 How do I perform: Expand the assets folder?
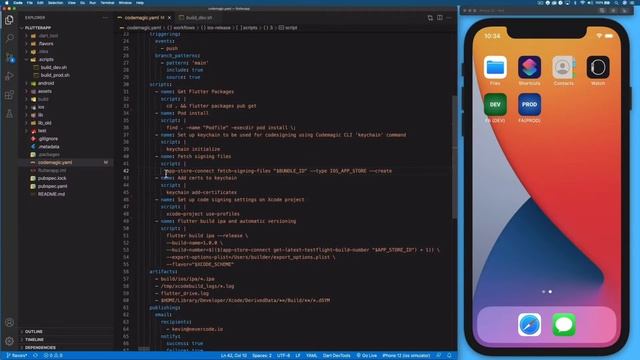pyautogui.click(x=45, y=91)
